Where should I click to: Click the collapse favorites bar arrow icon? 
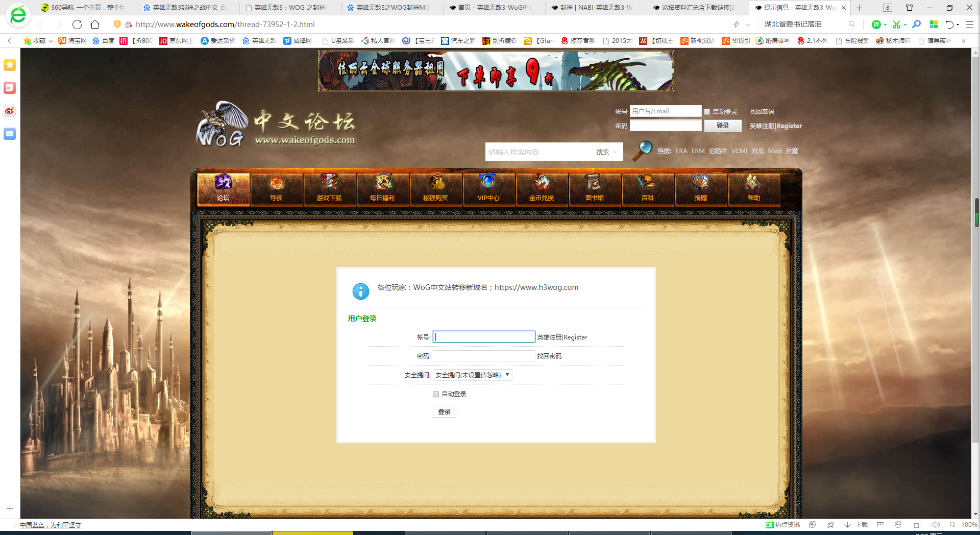(10, 40)
